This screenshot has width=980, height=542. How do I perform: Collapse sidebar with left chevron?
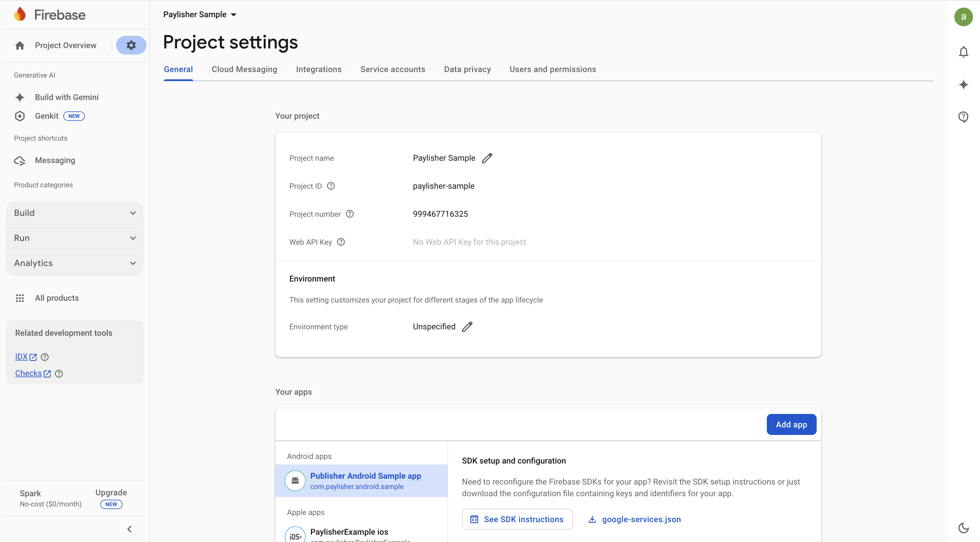129,529
